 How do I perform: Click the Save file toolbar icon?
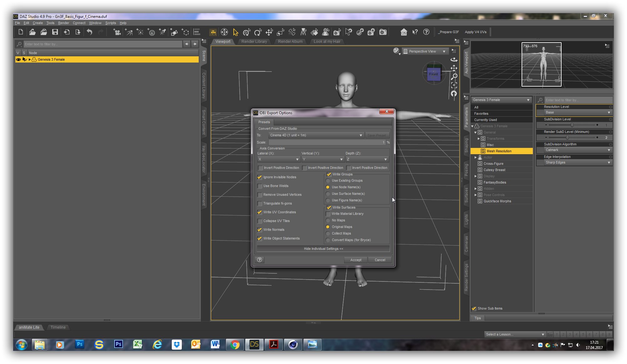tap(55, 32)
